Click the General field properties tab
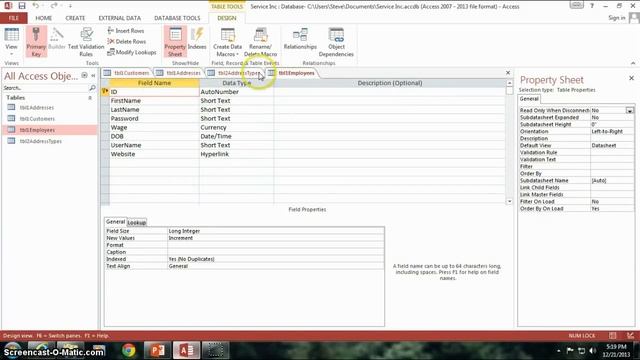The height and width of the screenshot is (360, 640). tap(115, 222)
